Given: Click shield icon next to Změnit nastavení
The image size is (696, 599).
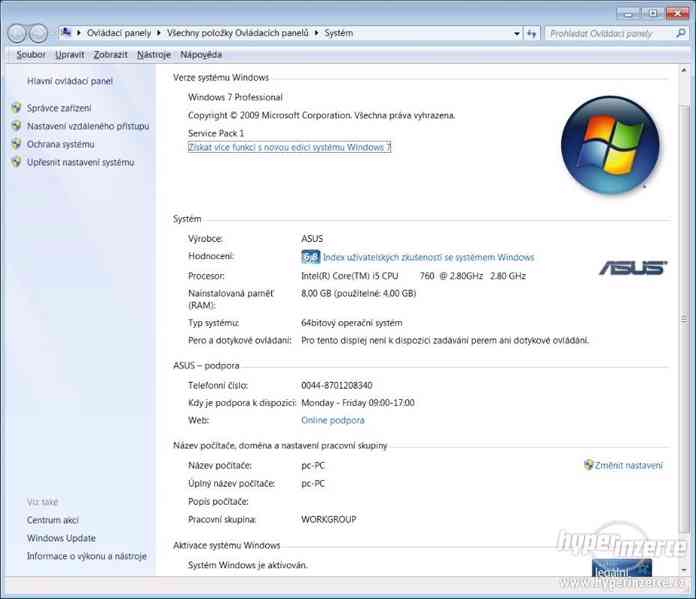Looking at the screenshot, I should click(589, 464).
